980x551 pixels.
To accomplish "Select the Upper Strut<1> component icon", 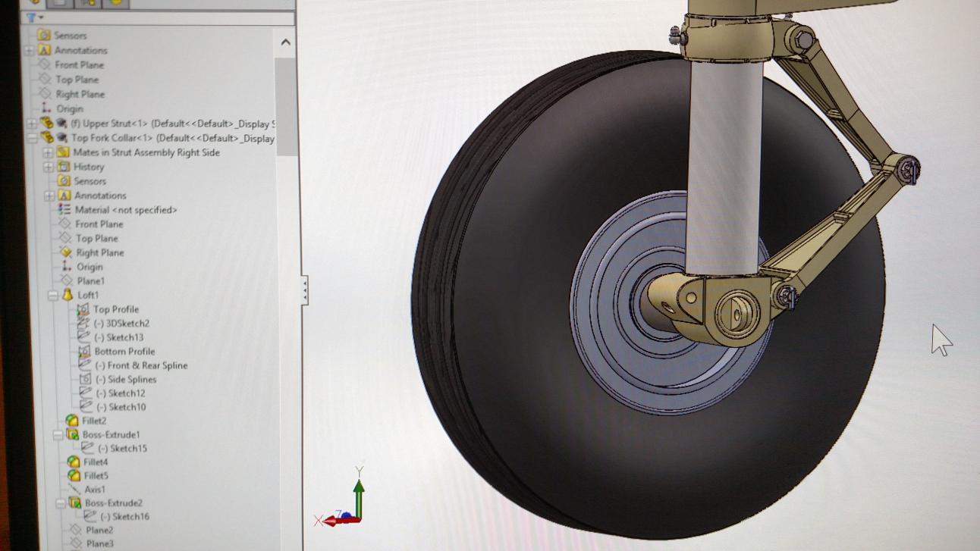I will point(46,124).
